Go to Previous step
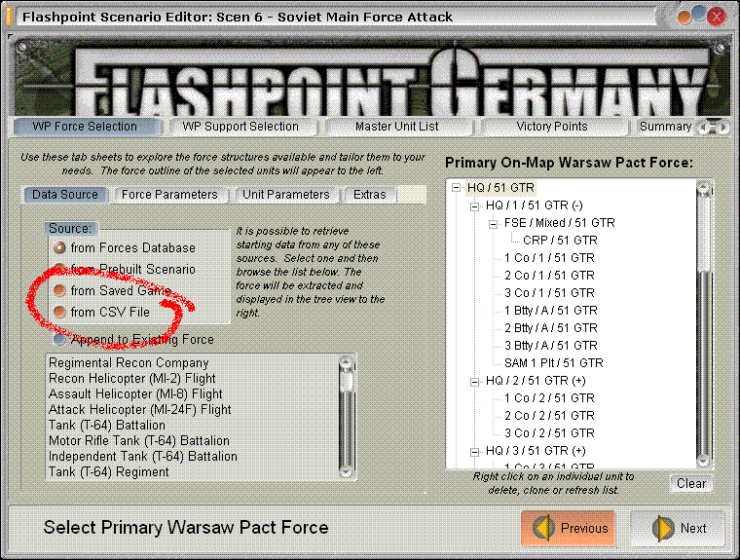This screenshot has height=560, width=740. tap(569, 528)
